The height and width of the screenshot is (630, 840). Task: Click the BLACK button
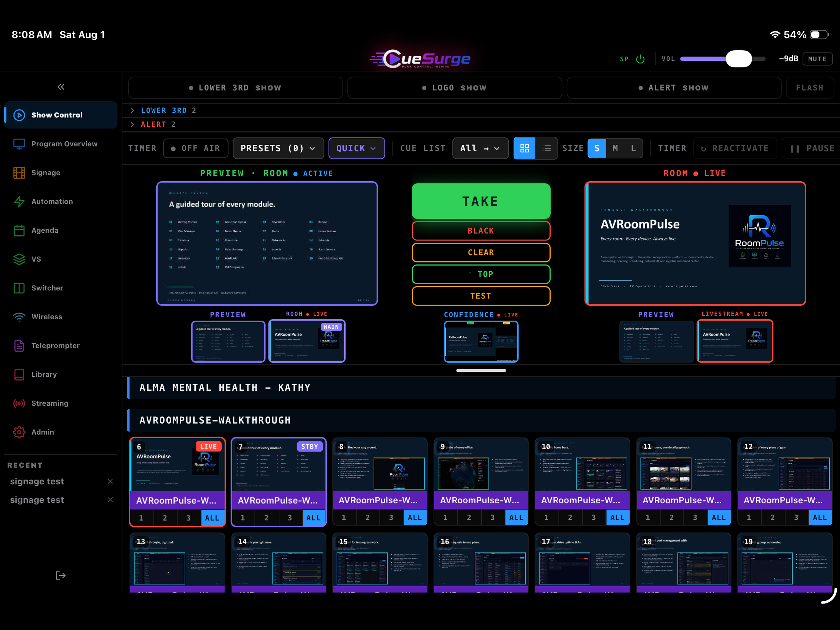(481, 231)
